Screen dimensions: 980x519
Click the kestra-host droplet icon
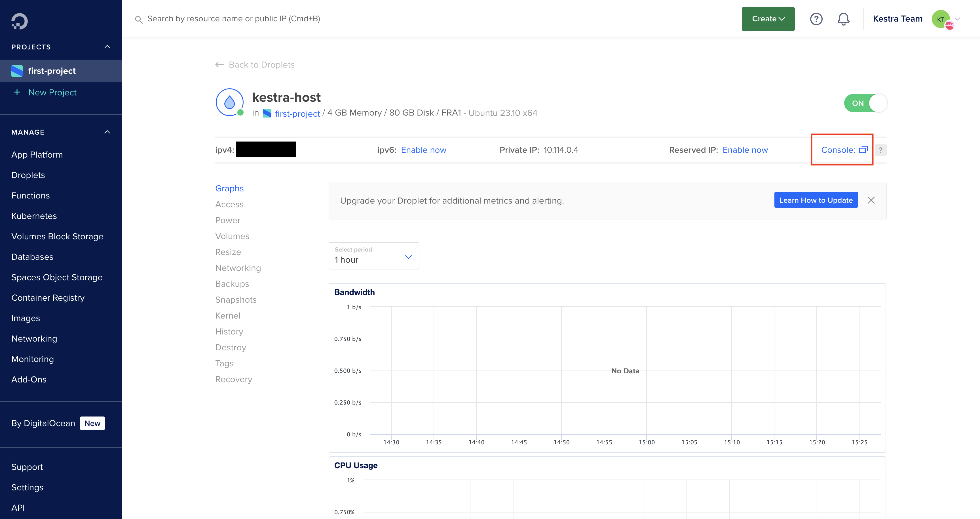click(x=230, y=102)
